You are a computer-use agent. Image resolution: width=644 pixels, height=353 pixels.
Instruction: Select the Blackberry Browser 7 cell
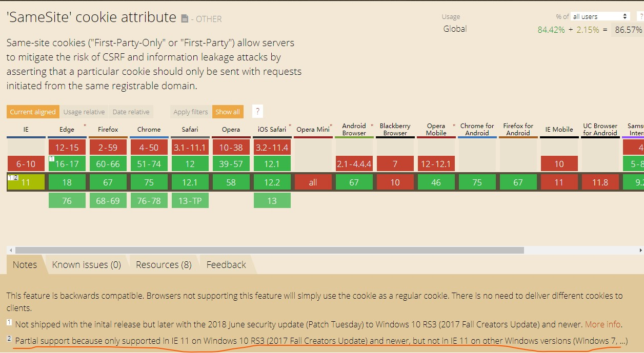pos(395,164)
